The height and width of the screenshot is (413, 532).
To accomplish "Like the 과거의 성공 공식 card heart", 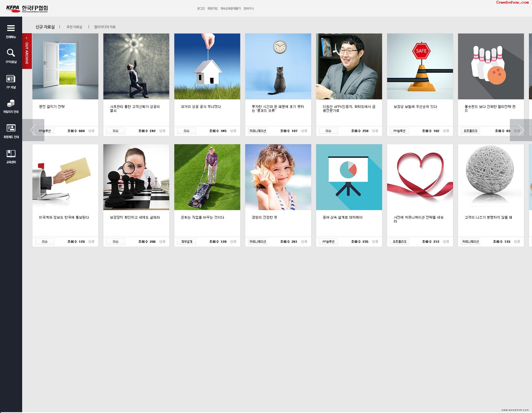I will [x=232, y=131].
